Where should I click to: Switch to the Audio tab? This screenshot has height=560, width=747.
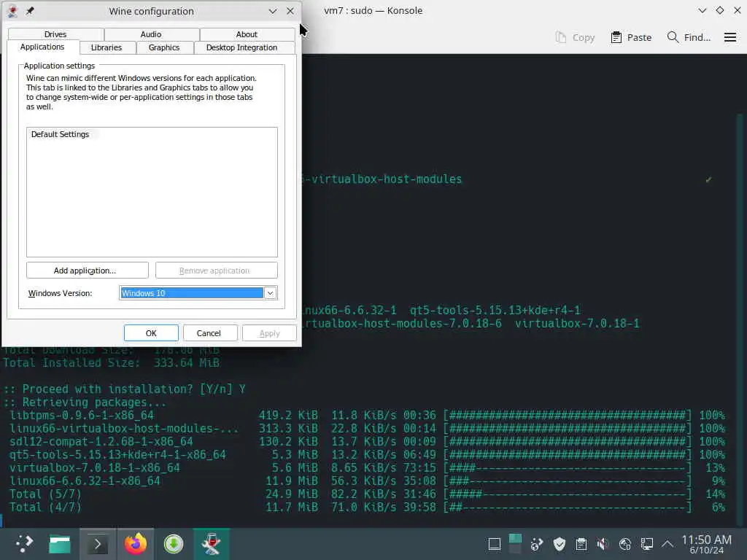point(151,34)
